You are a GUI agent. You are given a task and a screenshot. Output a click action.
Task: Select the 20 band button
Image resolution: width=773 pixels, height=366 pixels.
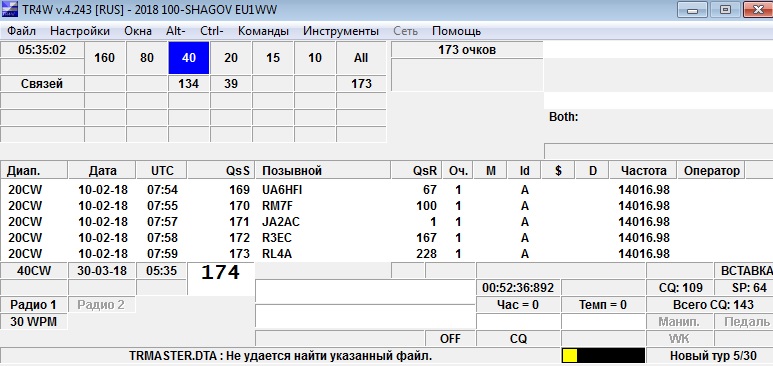point(231,58)
